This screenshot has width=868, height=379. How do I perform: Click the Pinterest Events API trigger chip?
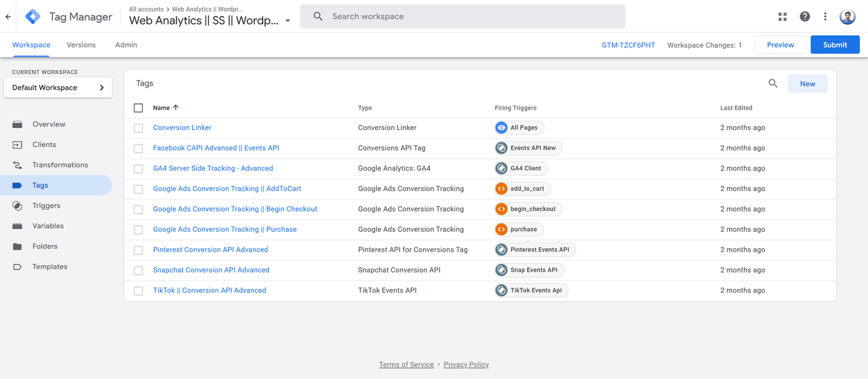tap(535, 250)
